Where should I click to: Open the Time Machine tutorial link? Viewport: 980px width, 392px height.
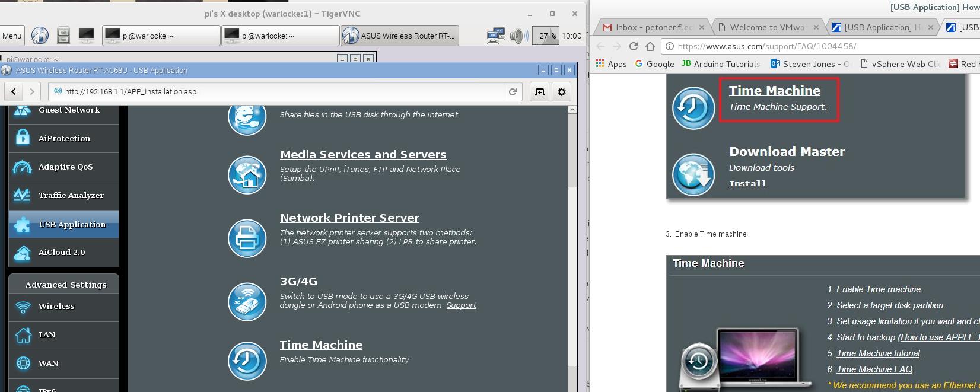coord(879,353)
